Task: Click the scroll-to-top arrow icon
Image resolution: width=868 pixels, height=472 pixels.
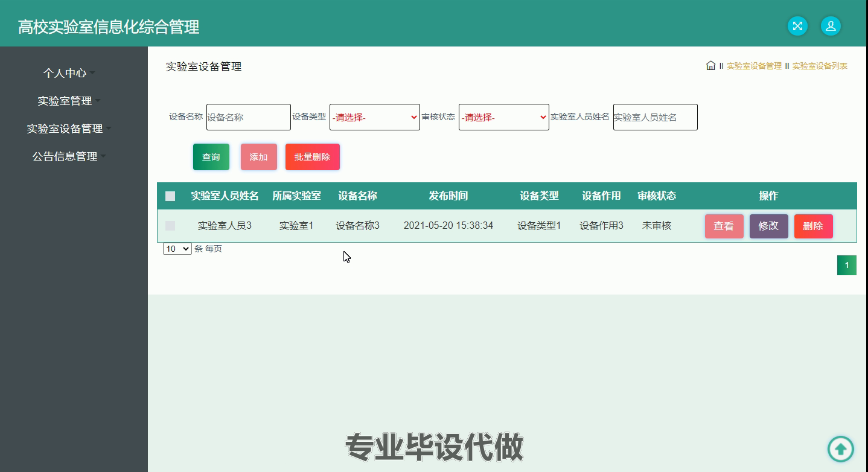Action: (840, 449)
